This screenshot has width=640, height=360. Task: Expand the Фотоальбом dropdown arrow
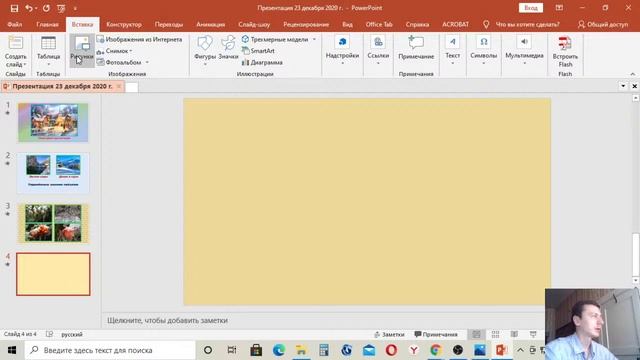(147, 62)
